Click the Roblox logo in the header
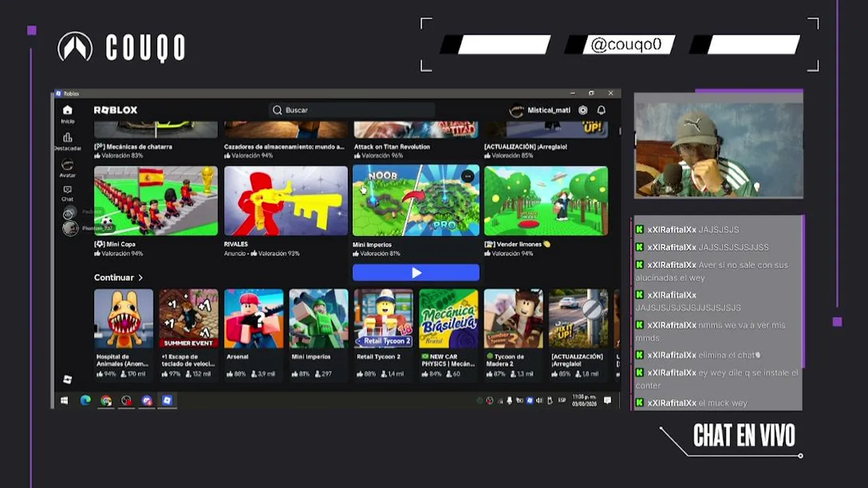 point(115,110)
